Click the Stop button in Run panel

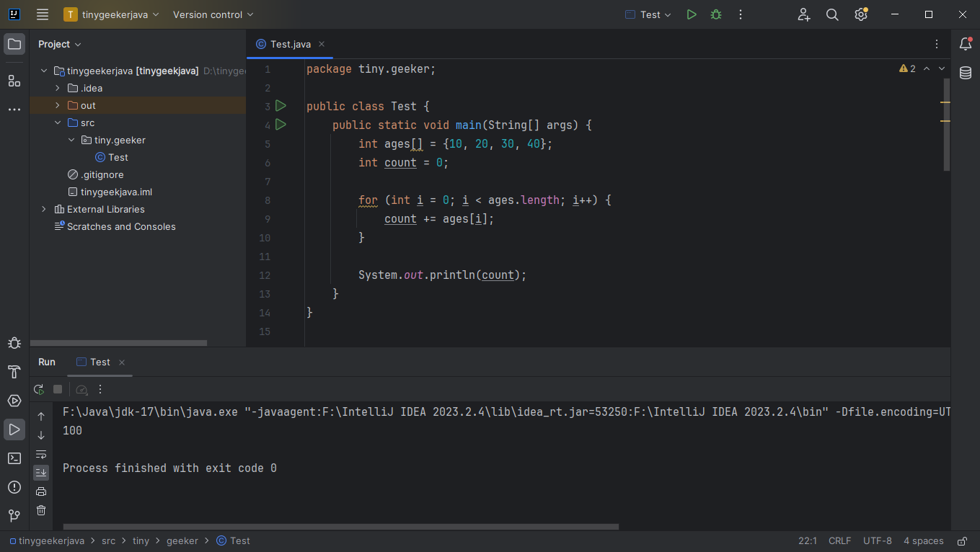58,389
